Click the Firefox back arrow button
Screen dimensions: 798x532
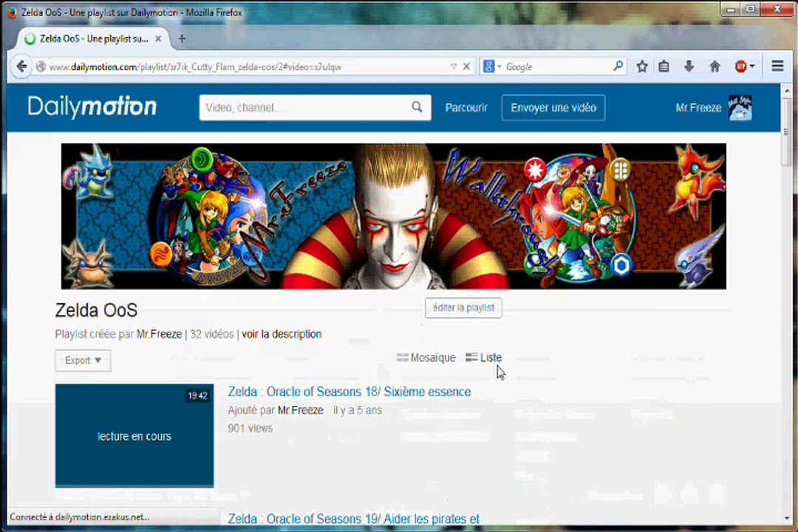21,66
